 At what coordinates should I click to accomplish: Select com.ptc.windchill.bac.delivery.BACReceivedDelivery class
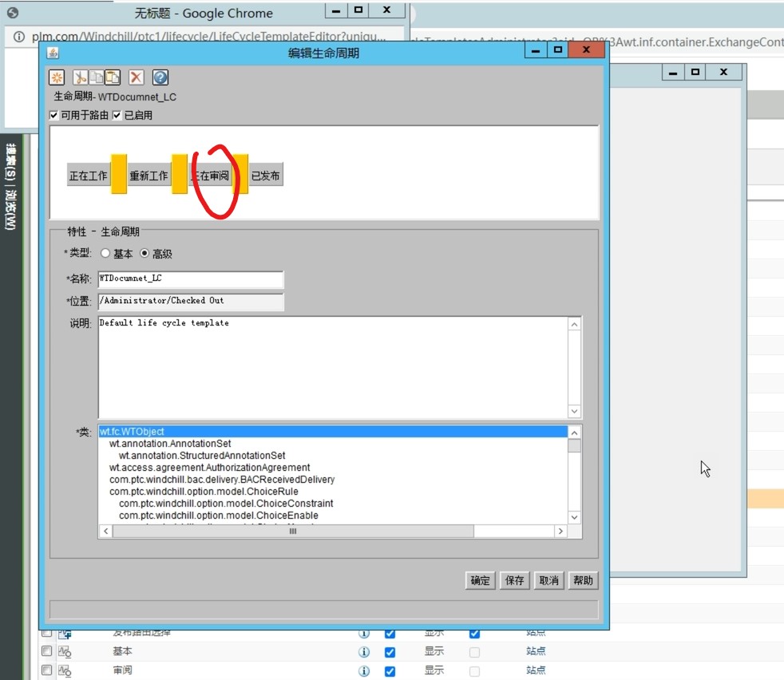coord(222,480)
